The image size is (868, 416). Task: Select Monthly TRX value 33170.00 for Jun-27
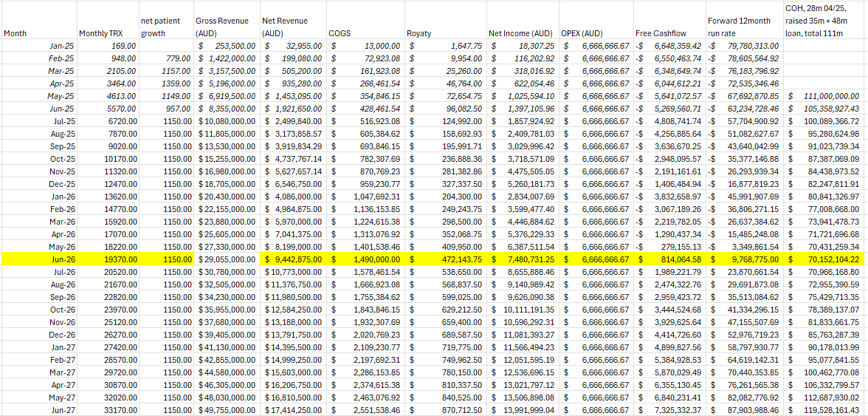pyautogui.click(x=108, y=410)
